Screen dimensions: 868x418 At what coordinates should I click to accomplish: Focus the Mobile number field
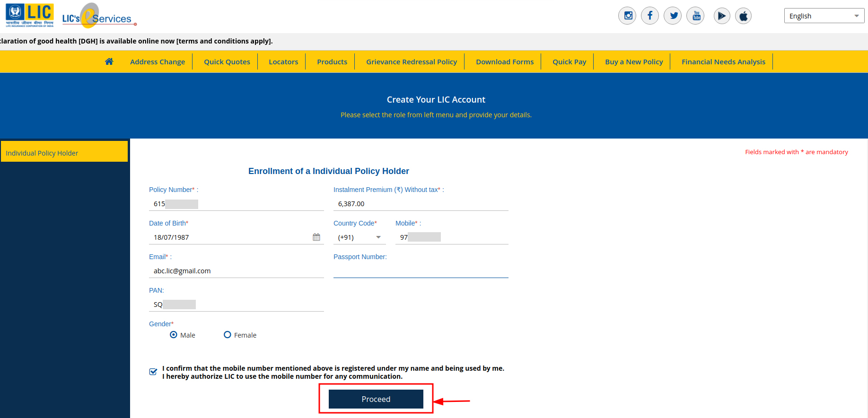[x=452, y=237]
